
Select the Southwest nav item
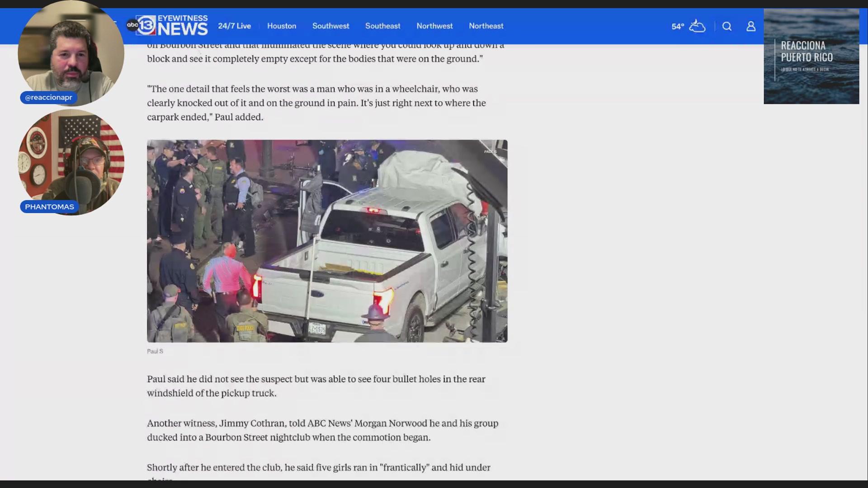[330, 26]
